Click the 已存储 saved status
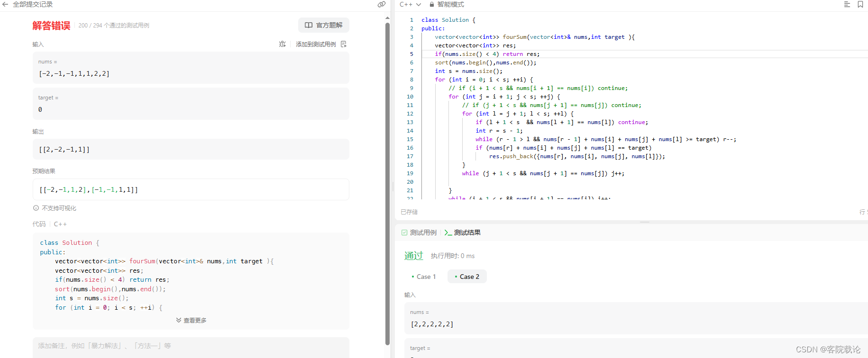Viewport: 868px width, 358px height. [409, 212]
